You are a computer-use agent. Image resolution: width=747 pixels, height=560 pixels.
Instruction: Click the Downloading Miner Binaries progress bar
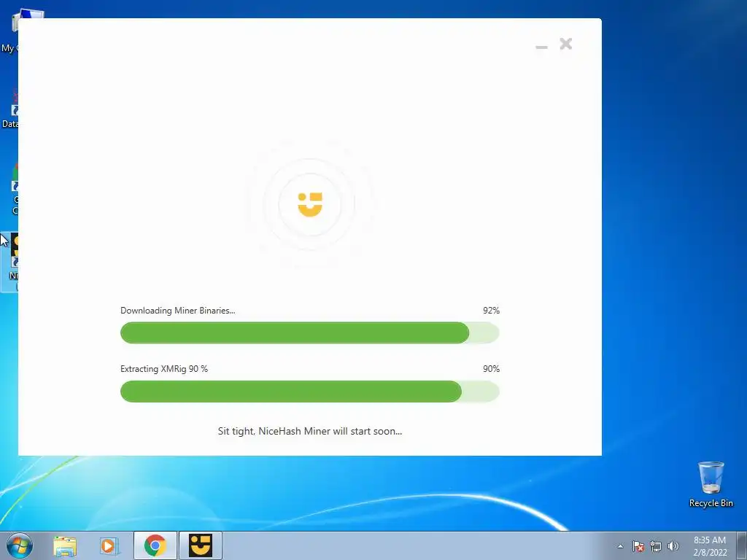tap(309, 332)
